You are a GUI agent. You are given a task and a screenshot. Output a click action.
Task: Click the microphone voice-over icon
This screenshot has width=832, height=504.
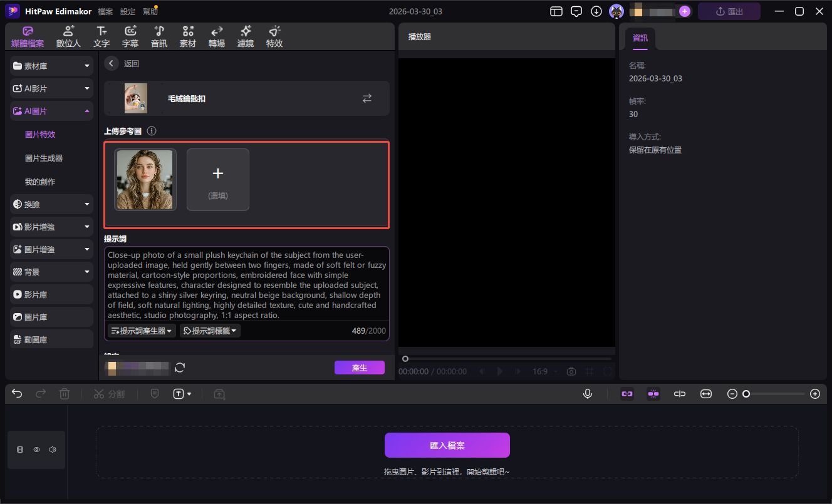tap(588, 394)
